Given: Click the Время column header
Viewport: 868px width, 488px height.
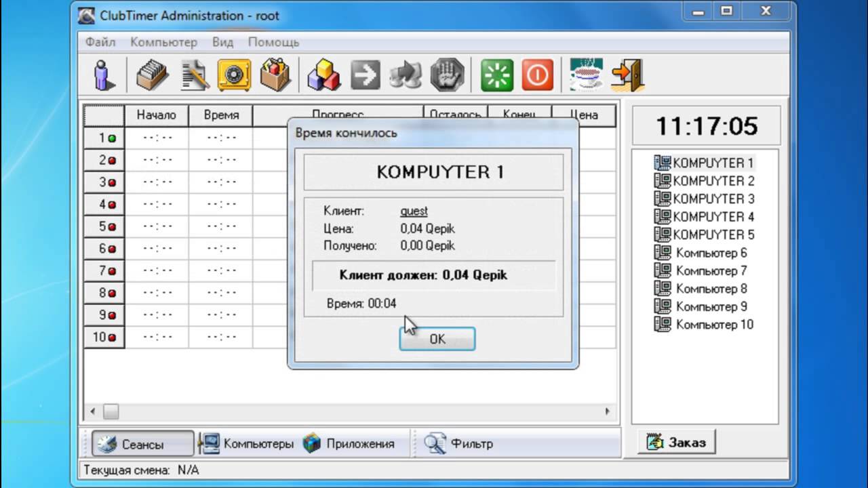Looking at the screenshot, I should click(221, 115).
